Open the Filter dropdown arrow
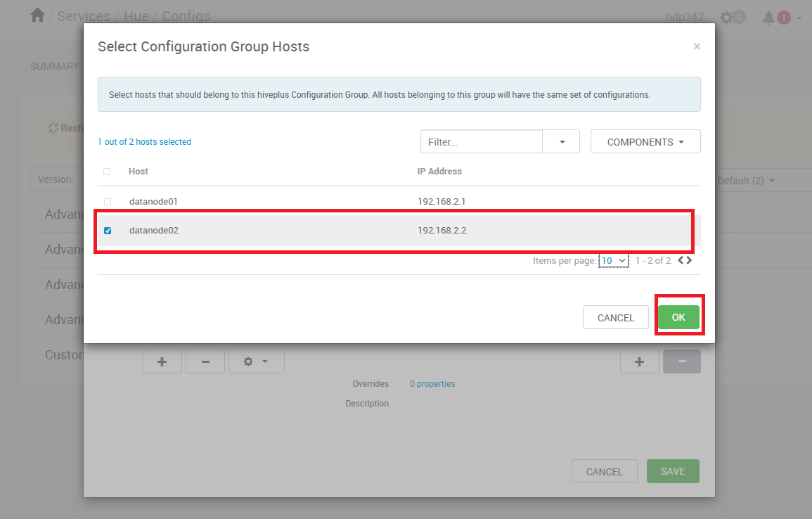This screenshot has width=812, height=519. (x=561, y=141)
